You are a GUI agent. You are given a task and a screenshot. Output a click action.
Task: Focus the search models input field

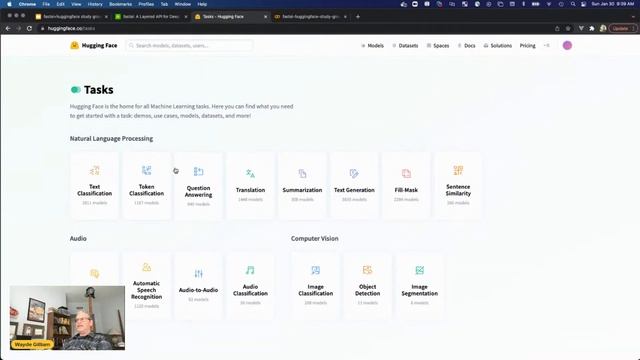point(189,45)
